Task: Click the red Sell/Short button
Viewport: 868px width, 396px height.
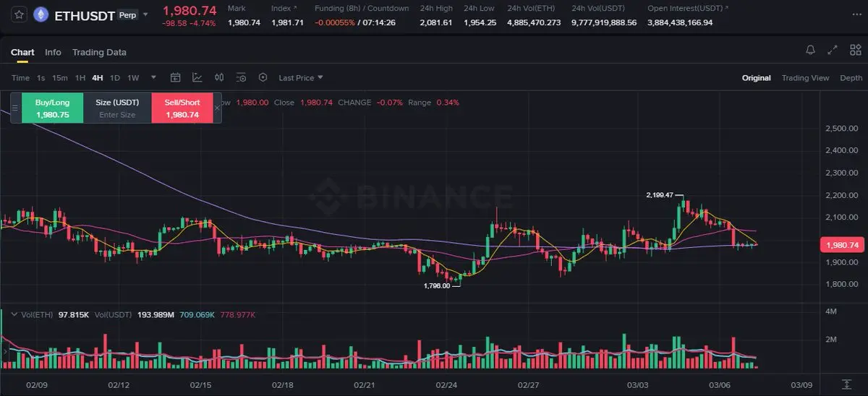Action: click(x=182, y=108)
